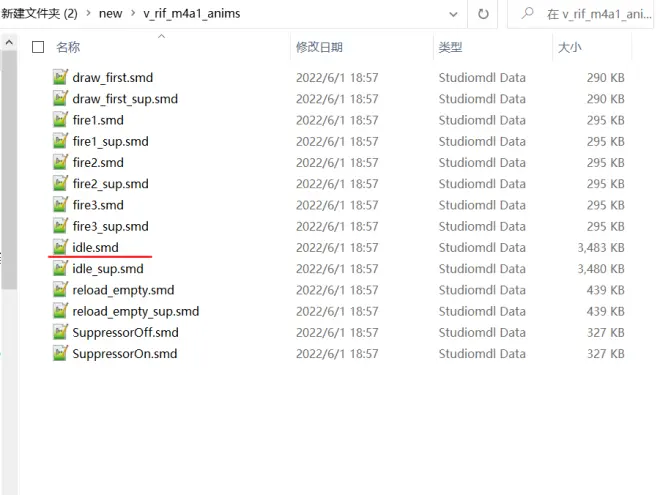
Task: Click the 3,483 KB size of idle.smd
Action: [x=601, y=248]
